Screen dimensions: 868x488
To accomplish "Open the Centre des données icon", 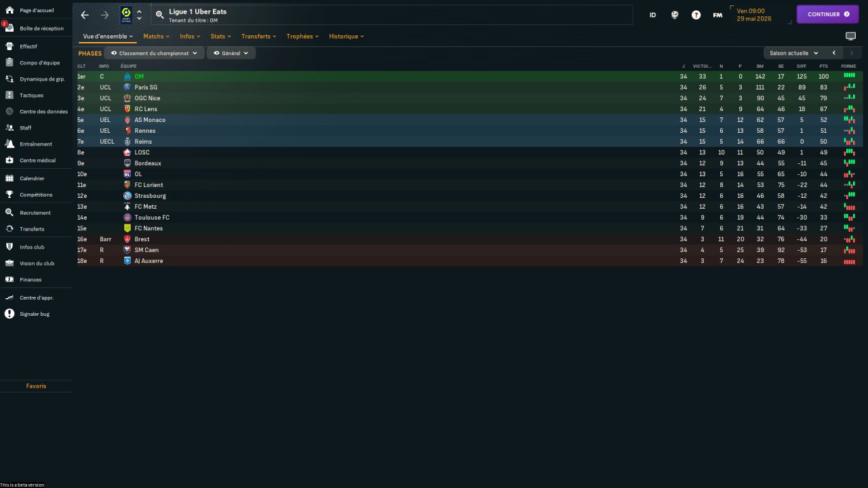I will [x=9, y=112].
